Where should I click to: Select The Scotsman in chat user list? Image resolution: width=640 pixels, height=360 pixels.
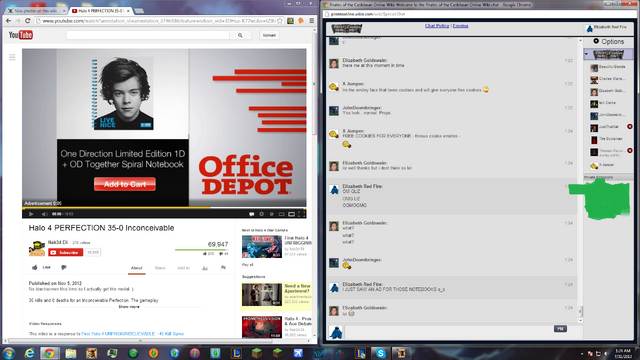[x=606, y=139]
